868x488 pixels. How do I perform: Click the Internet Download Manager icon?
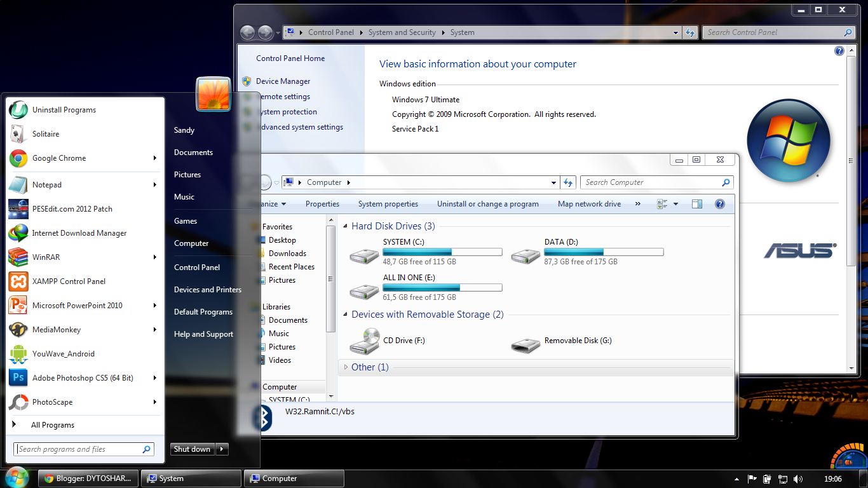pyautogui.click(x=18, y=233)
